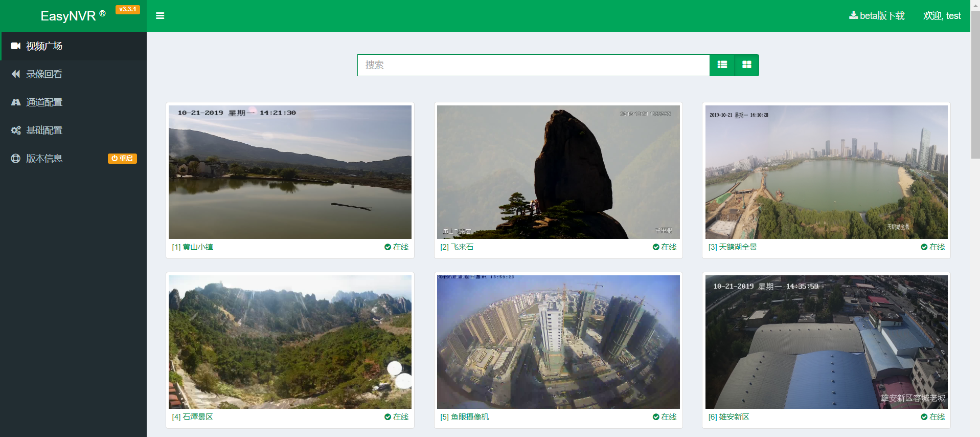The height and width of the screenshot is (437, 980).
Task: Click 在线 status text for 石潭景区
Action: pos(401,417)
